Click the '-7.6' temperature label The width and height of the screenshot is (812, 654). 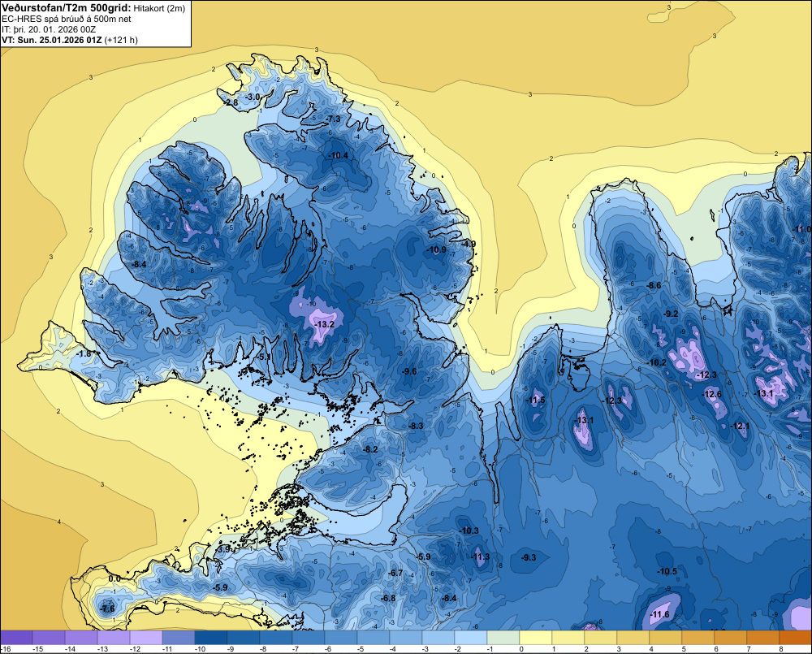(107, 609)
